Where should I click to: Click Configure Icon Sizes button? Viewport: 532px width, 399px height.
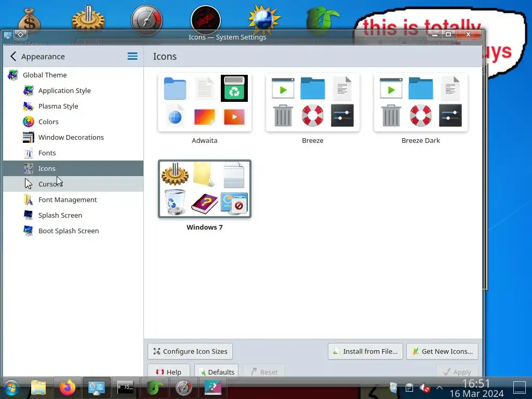point(190,352)
